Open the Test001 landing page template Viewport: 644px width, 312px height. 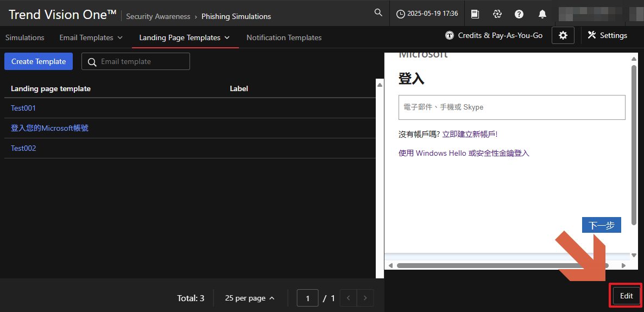tap(23, 108)
